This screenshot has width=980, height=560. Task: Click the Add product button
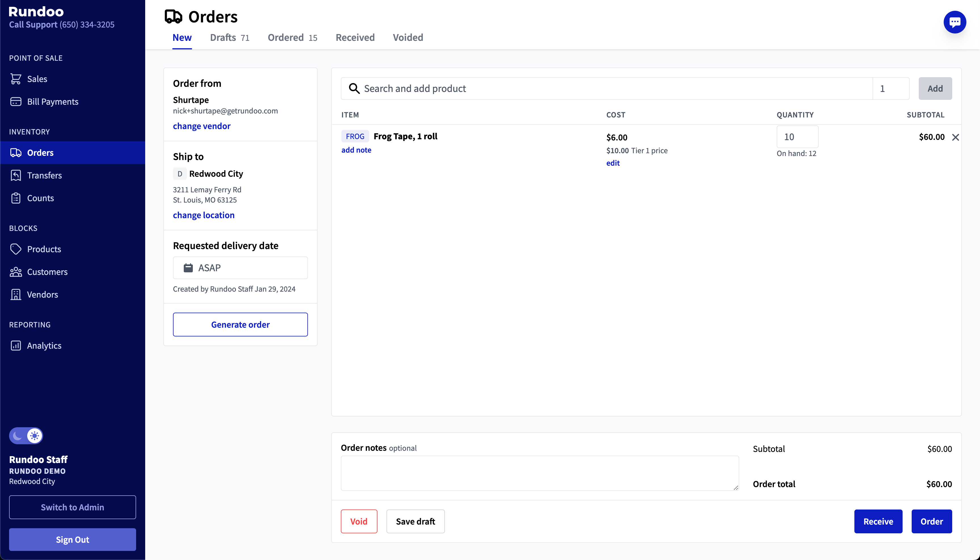(935, 89)
